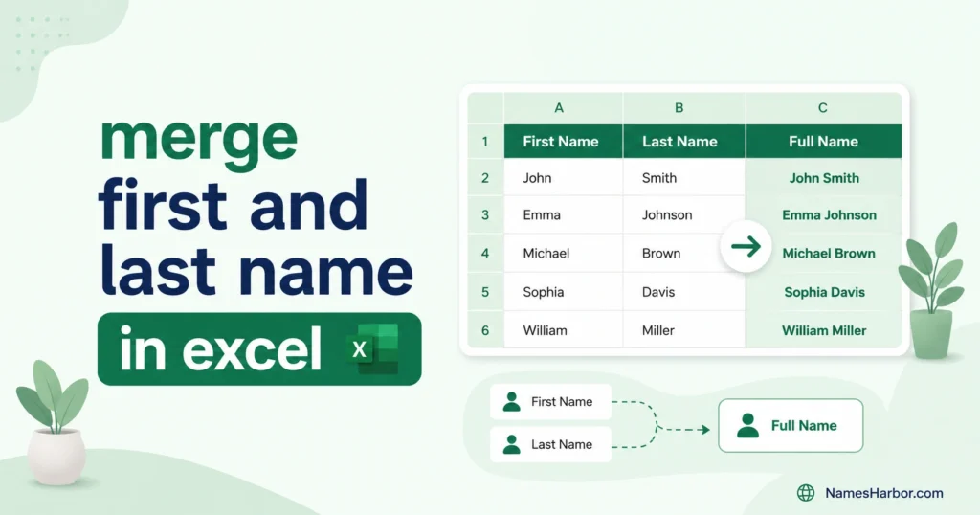980x515 pixels.
Task: Select the cell containing 'Michael'
Action: click(x=563, y=253)
